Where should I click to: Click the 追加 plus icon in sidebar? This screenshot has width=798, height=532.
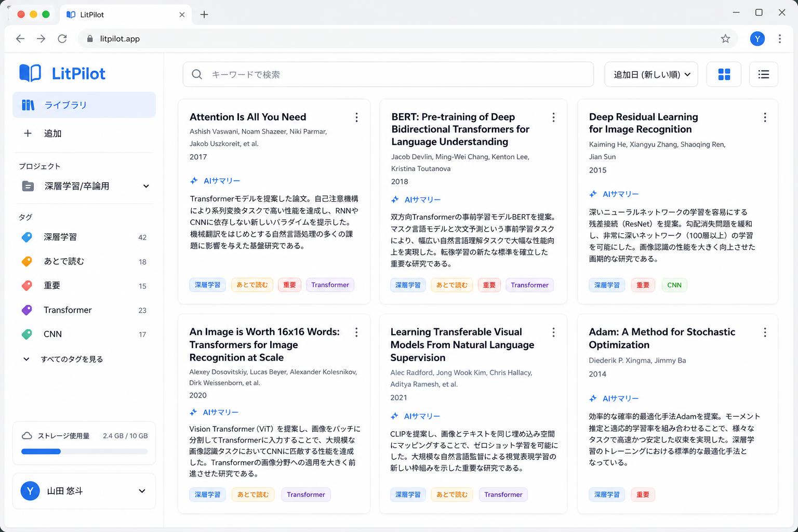[28, 134]
